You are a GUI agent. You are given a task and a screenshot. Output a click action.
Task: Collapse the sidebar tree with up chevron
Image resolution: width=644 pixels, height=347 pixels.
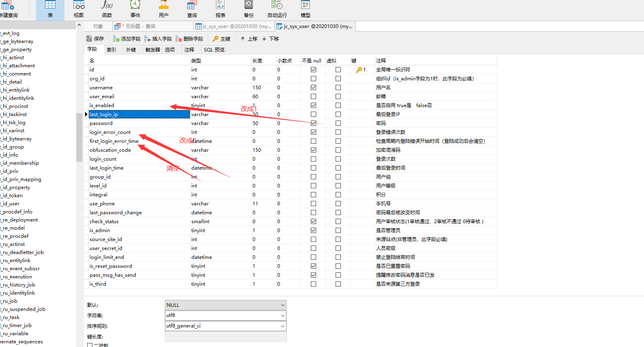[x=79, y=25]
